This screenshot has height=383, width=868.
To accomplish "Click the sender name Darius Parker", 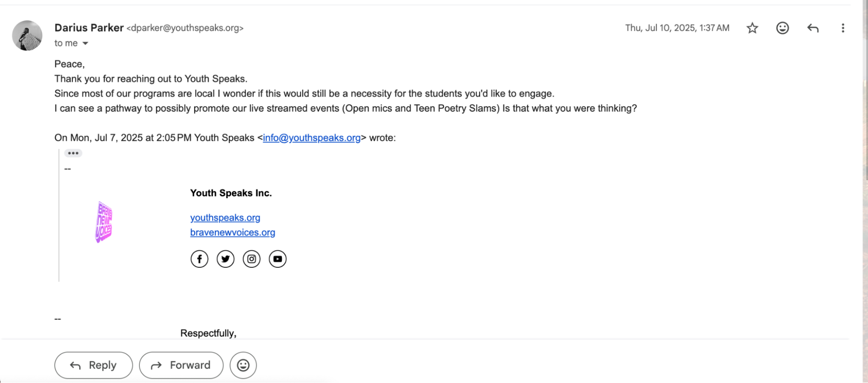I will tap(89, 28).
